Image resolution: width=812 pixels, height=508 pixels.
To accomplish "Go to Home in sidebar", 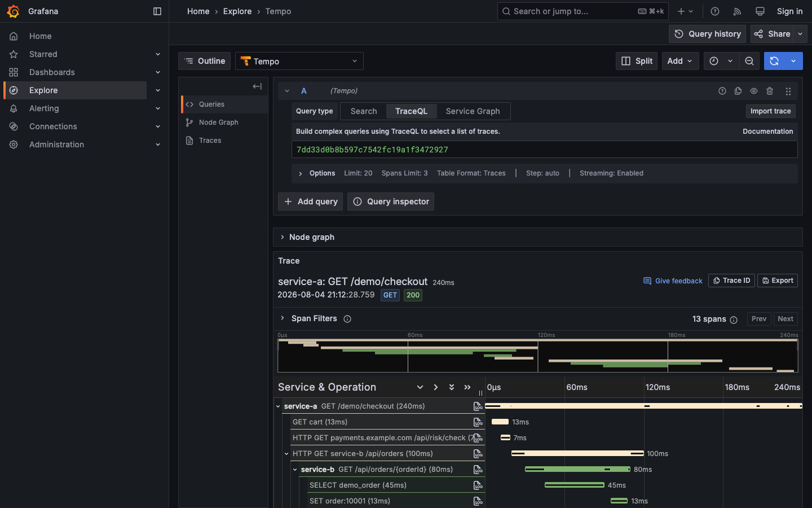I will click(40, 36).
